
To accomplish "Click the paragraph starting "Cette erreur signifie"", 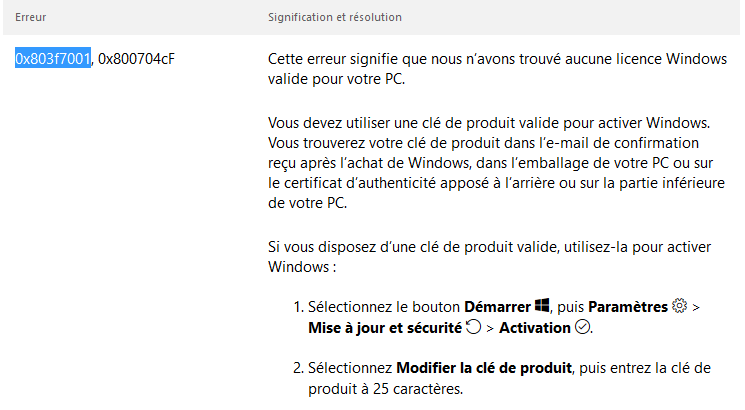I will 497,69.
